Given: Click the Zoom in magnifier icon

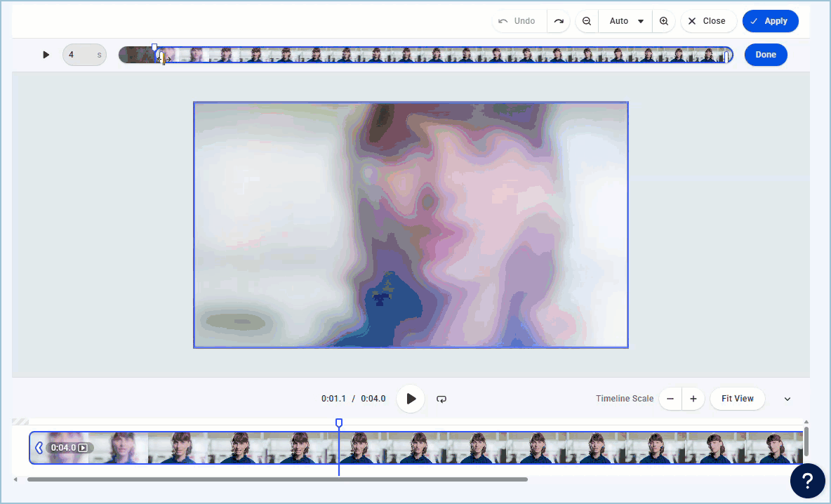Looking at the screenshot, I should pyautogui.click(x=663, y=21).
